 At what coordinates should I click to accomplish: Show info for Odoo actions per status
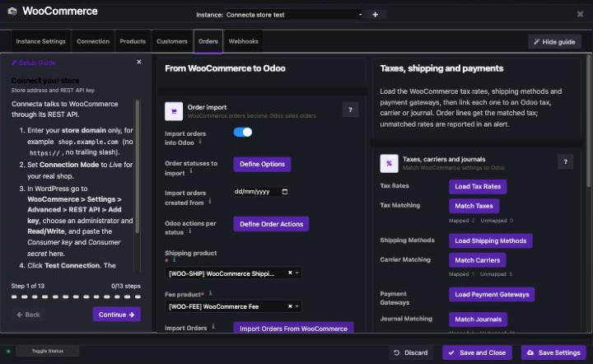(190, 231)
